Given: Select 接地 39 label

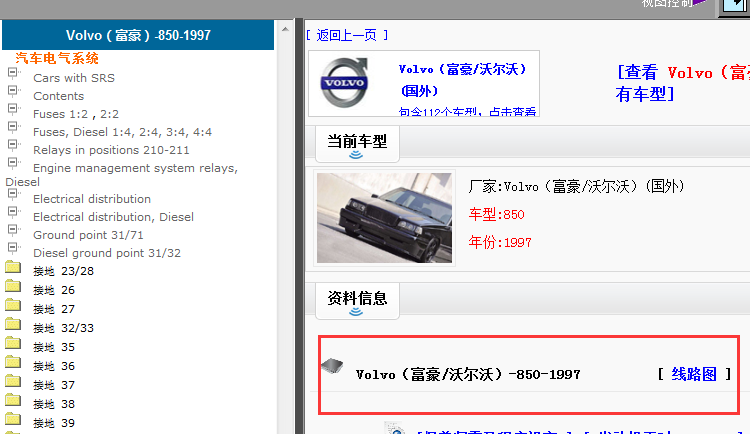Looking at the screenshot, I should pos(54,423).
